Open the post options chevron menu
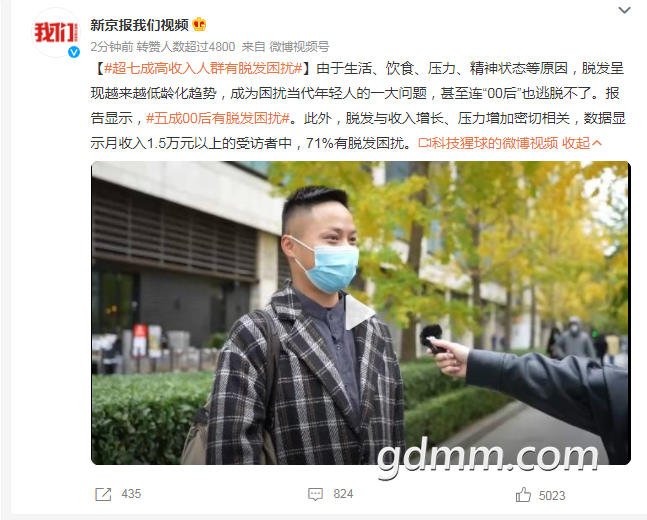Image resolution: width=647 pixels, height=520 pixels. click(x=624, y=10)
